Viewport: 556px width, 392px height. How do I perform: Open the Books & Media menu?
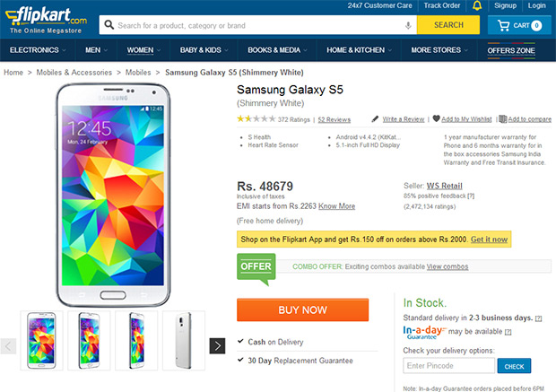[278, 50]
